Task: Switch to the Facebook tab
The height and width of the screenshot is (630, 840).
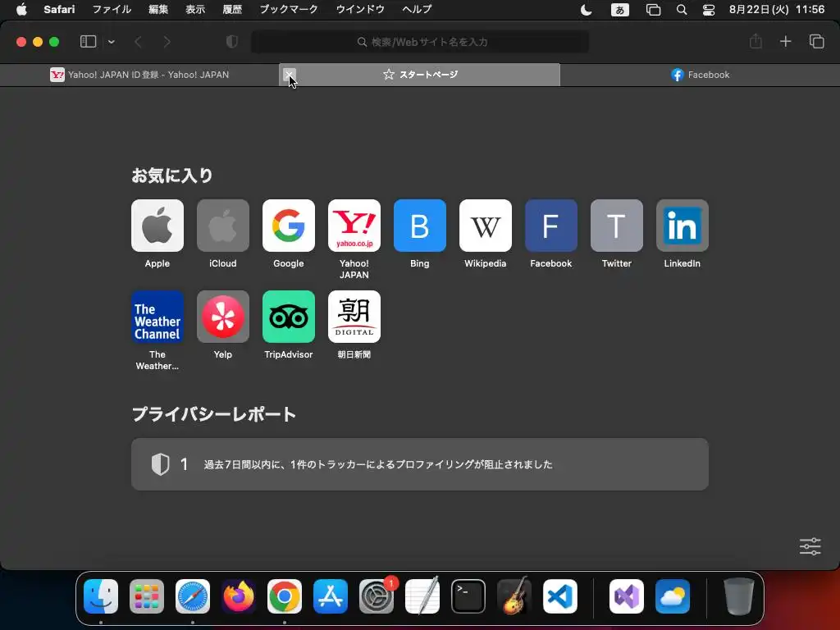Action: tap(700, 75)
